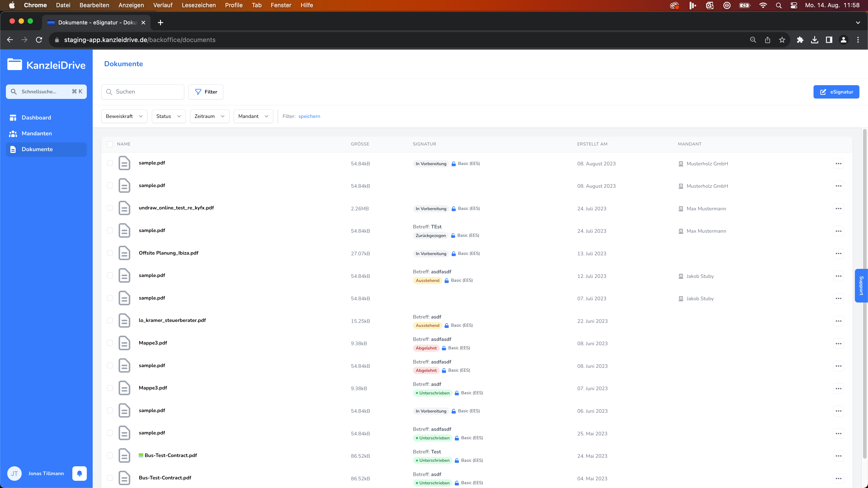Click the speichern filter link
868x488 pixels.
[309, 116]
